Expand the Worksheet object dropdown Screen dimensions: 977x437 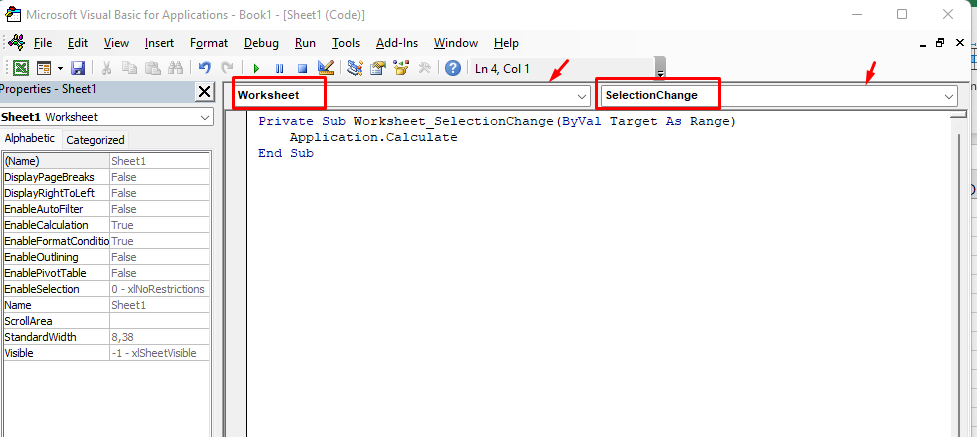(582, 96)
